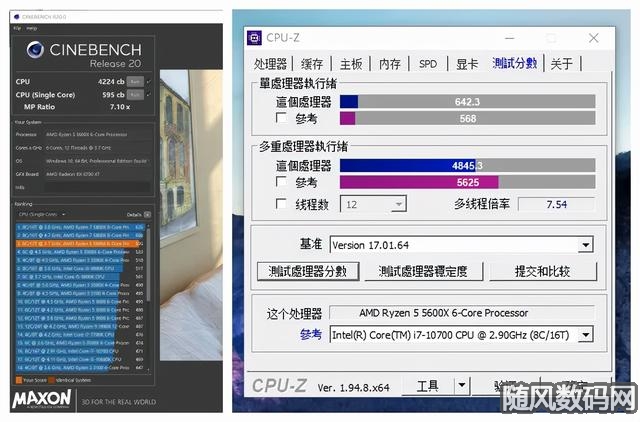The height and width of the screenshot is (422, 640).
Task: Click the MAXON logo in Cinebench
Action: pos(42,399)
